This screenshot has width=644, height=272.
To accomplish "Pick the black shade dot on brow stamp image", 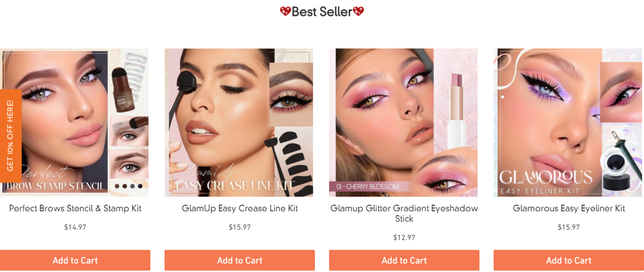I will click(x=140, y=186).
